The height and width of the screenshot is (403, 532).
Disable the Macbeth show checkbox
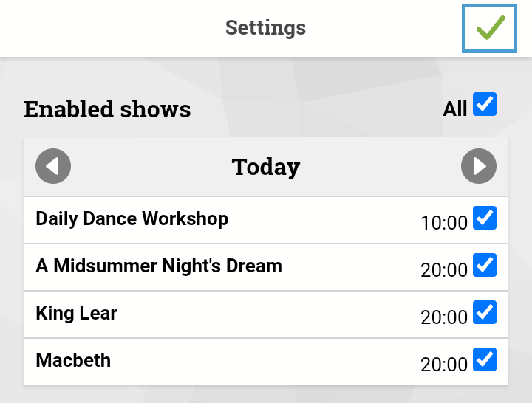pyautogui.click(x=485, y=359)
